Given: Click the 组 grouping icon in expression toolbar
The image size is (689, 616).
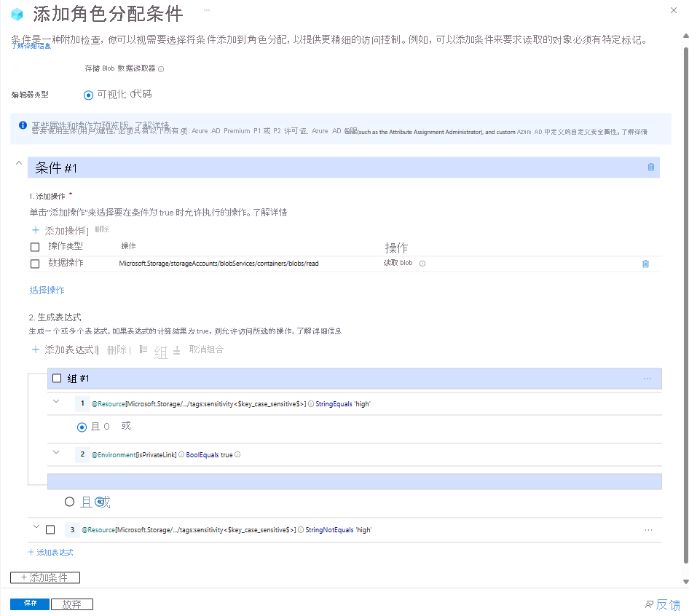Looking at the screenshot, I should click(143, 350).
